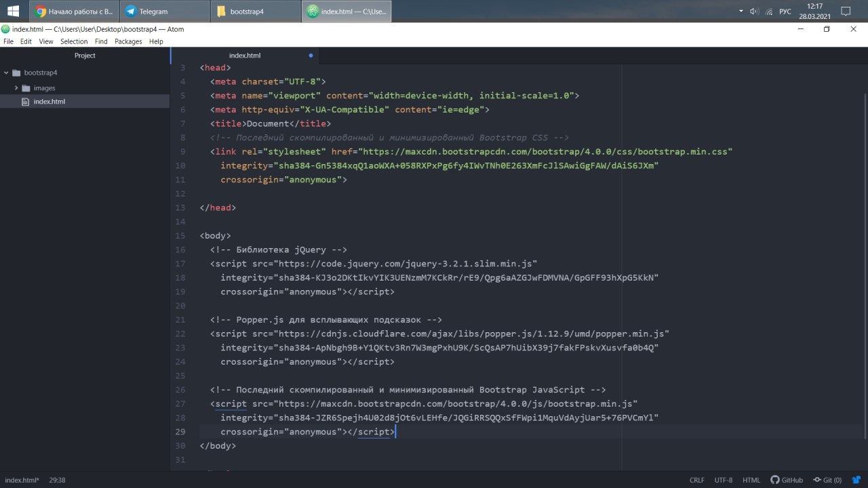Click the modified dot on index.html tab
Image resolution: width=868 pixels, height=488 pixels.
[x=311, y=56]
